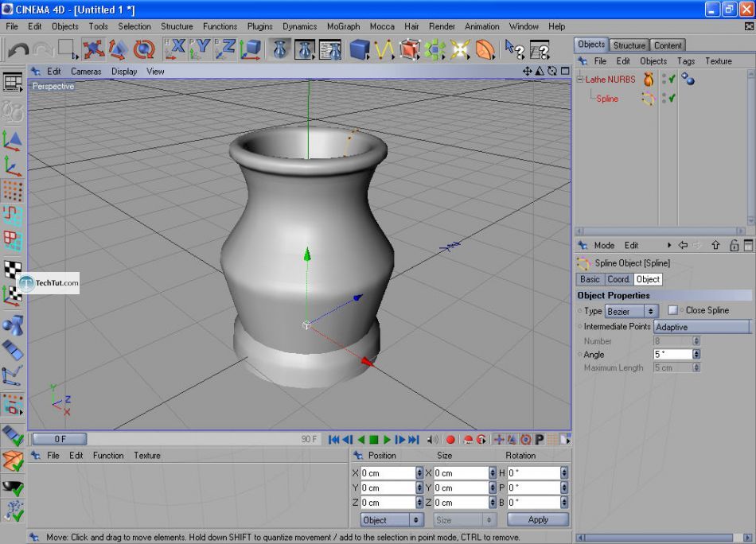Open the layout switcher icon in sidebar
The height and width of the screenshot is (544, 756).
point(13,83)
